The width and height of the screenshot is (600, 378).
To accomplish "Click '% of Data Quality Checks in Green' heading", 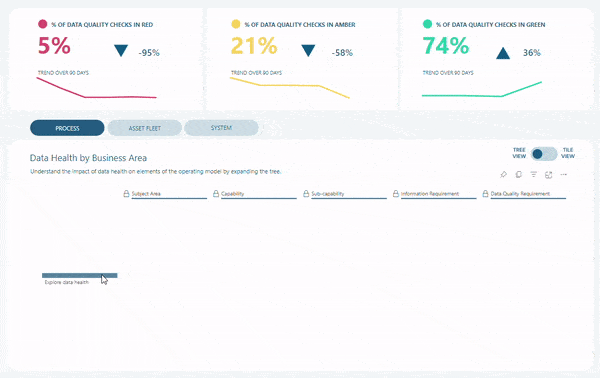I will 491,24.
